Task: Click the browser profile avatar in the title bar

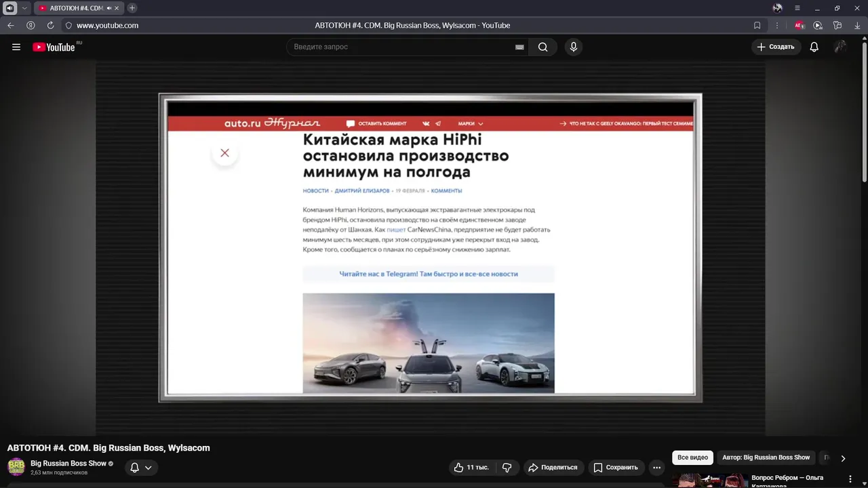Action: tap(777, 8)
